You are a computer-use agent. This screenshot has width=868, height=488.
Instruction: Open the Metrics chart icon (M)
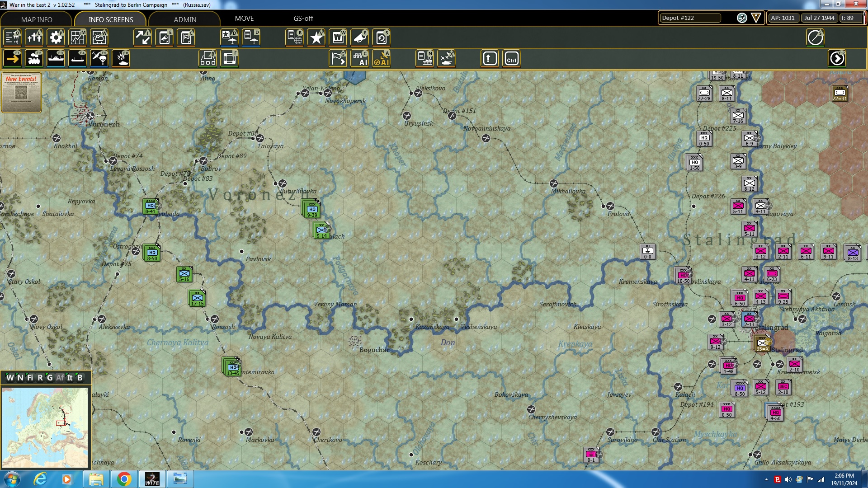pyautogui.click(x=78, y=38)
